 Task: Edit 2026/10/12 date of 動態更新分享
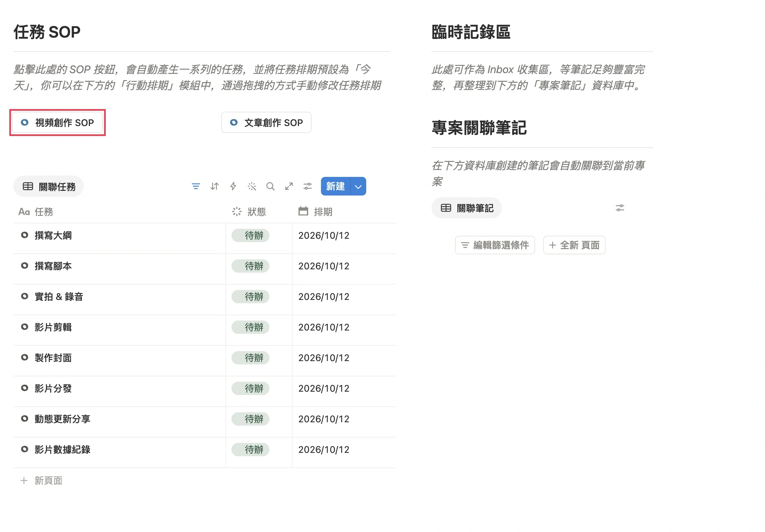pyautogui.click(x=324, y=419)
